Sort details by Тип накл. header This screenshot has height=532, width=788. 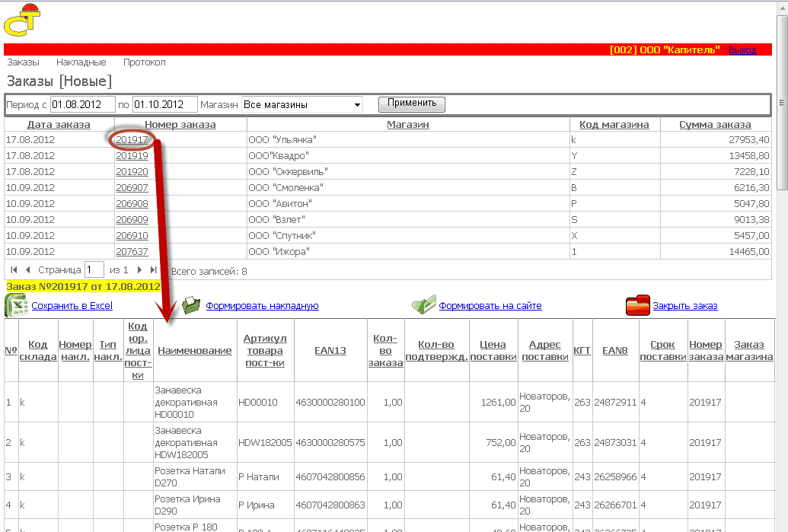tap(108, 351)
